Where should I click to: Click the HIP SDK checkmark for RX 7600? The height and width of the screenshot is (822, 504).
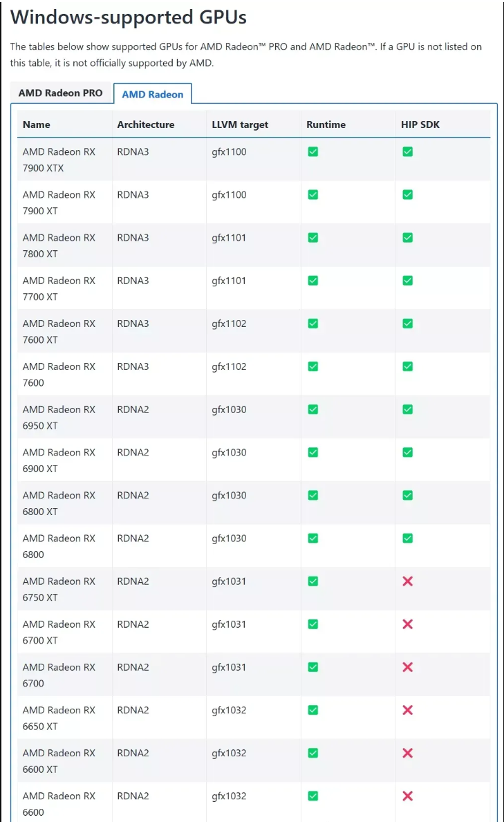[x=407, y=366]
